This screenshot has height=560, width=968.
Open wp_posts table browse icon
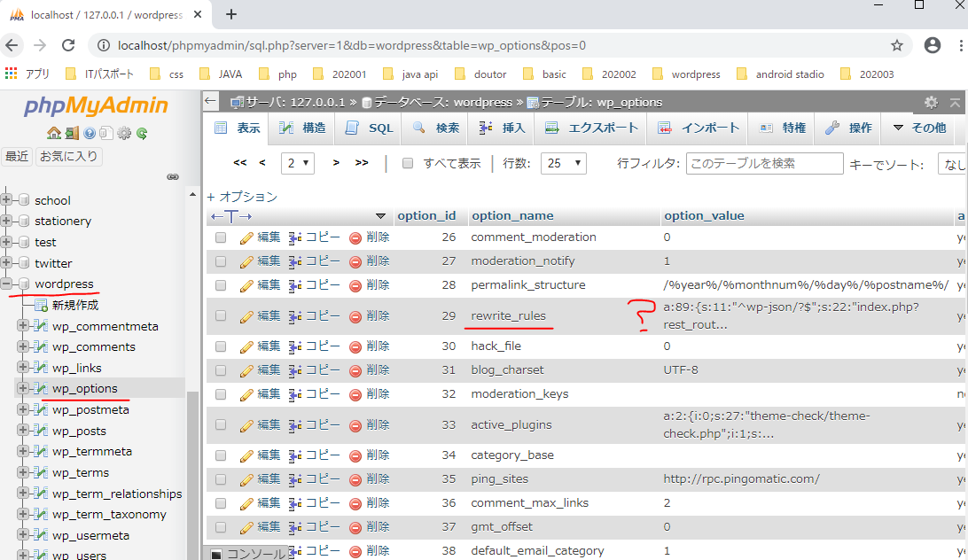pos(41,431)
